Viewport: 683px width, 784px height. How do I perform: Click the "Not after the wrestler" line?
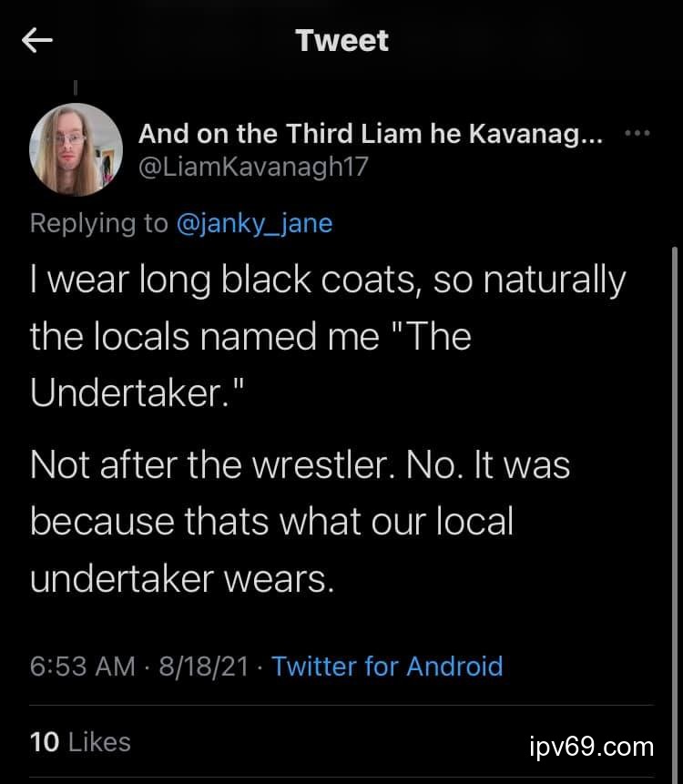click(x=300, y=465)
